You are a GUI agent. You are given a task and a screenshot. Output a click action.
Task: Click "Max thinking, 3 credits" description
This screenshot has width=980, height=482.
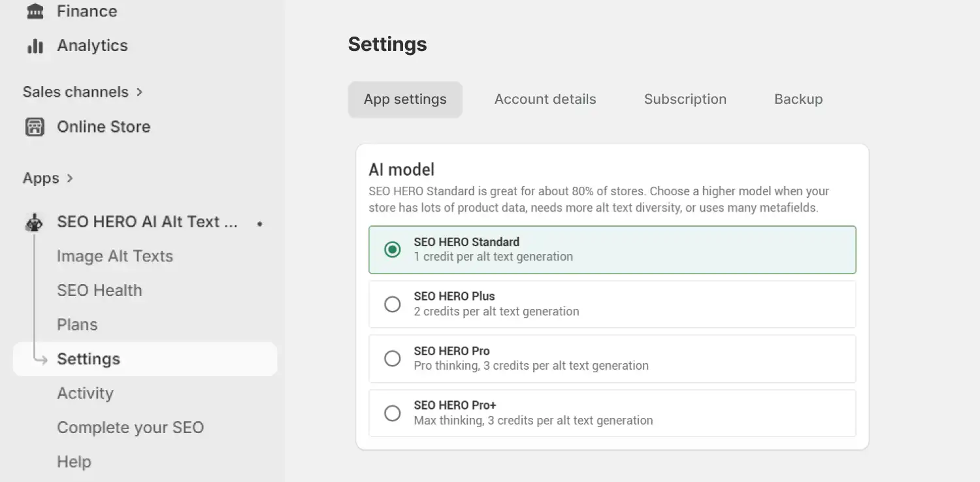tap(533, 421)
